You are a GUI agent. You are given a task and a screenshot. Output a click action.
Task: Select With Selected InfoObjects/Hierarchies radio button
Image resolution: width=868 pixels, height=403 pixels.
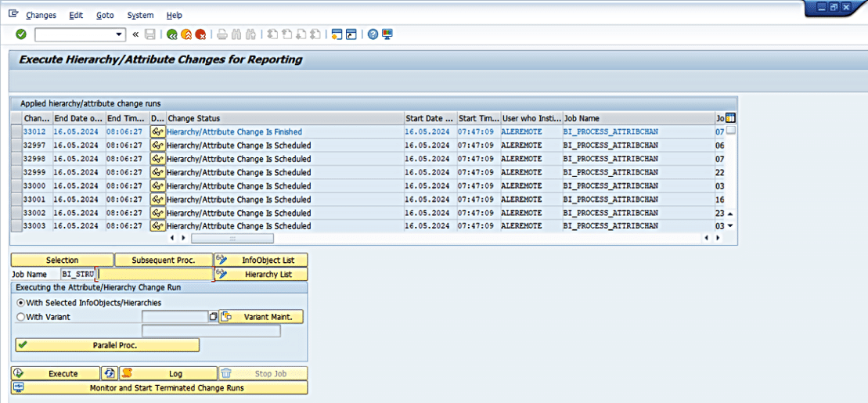coord(21,303)
